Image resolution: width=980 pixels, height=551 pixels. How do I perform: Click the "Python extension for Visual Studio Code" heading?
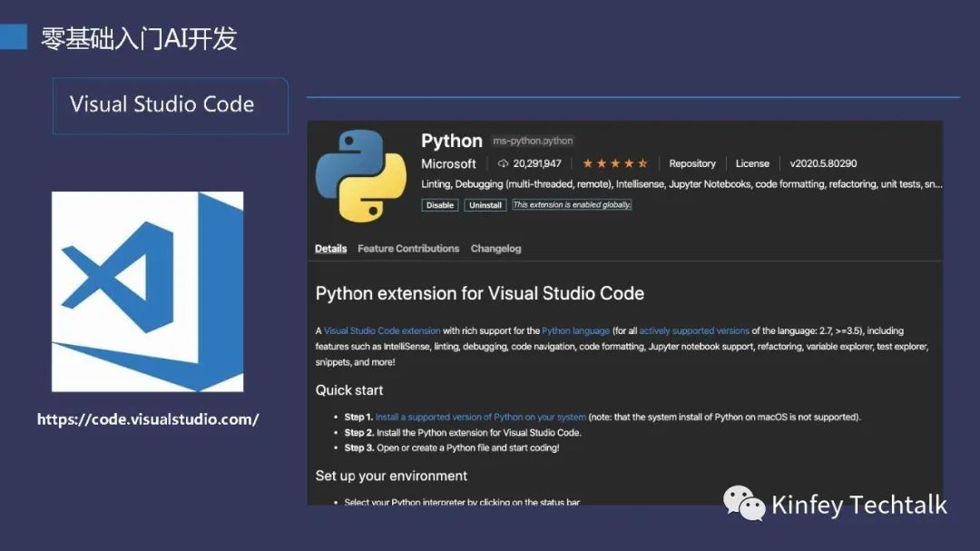479,293
